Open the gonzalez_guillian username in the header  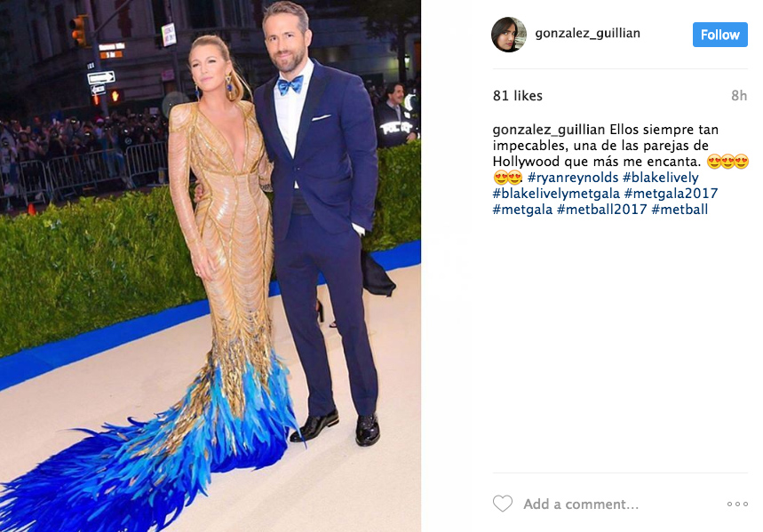587,34
